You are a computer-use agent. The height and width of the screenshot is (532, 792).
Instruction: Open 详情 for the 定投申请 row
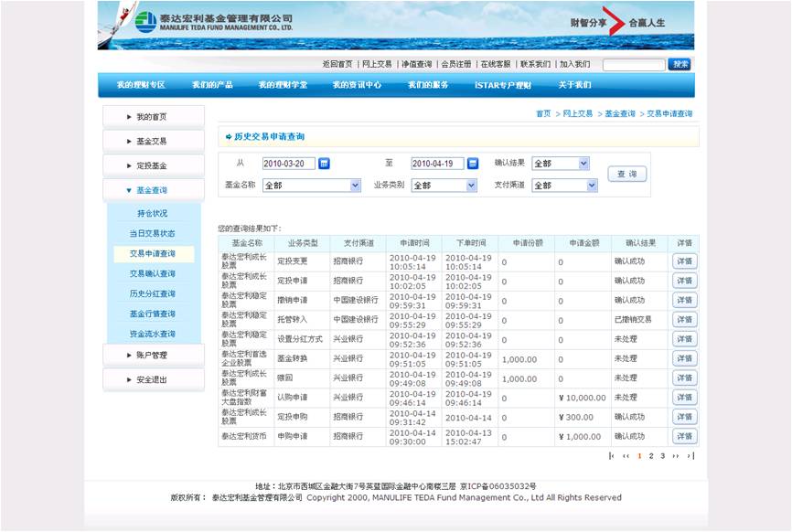684,281
